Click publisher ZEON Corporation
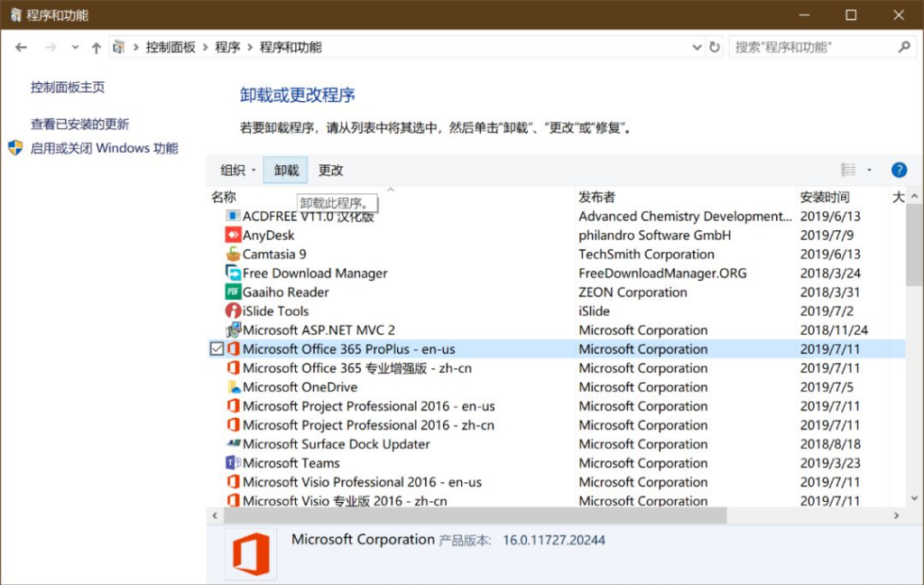Image resolution: width=924 pixels, height=585 pixels. click(x=633, y=292)
